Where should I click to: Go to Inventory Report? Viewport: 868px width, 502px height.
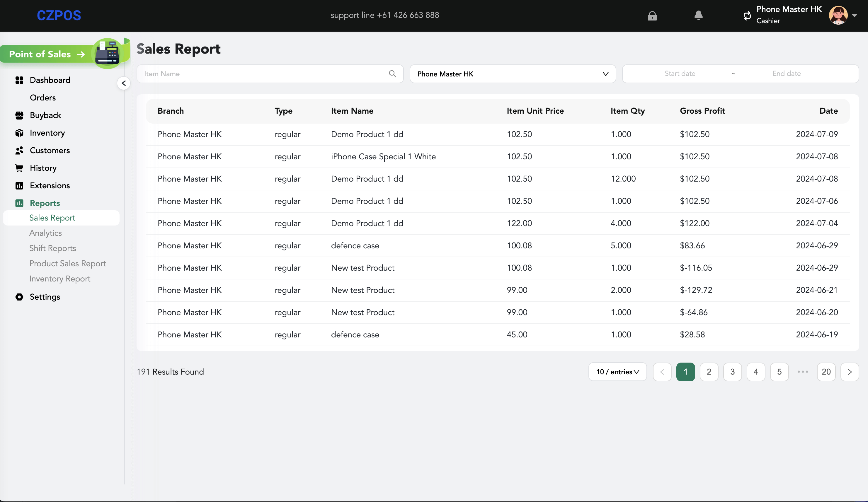[x=59, y=279]
